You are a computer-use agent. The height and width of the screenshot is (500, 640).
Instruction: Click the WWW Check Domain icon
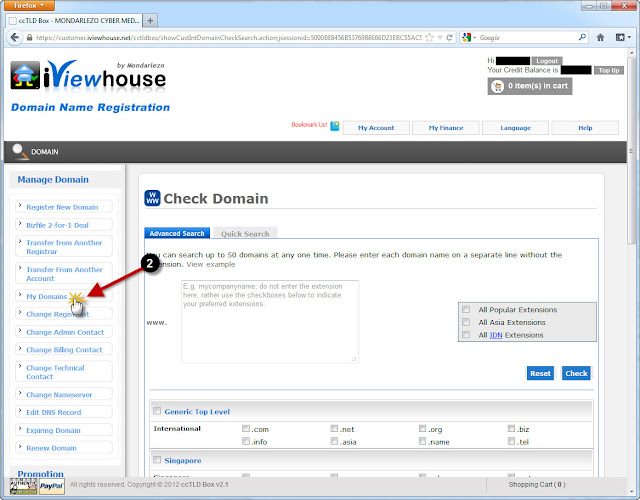(x=152, y=198)
